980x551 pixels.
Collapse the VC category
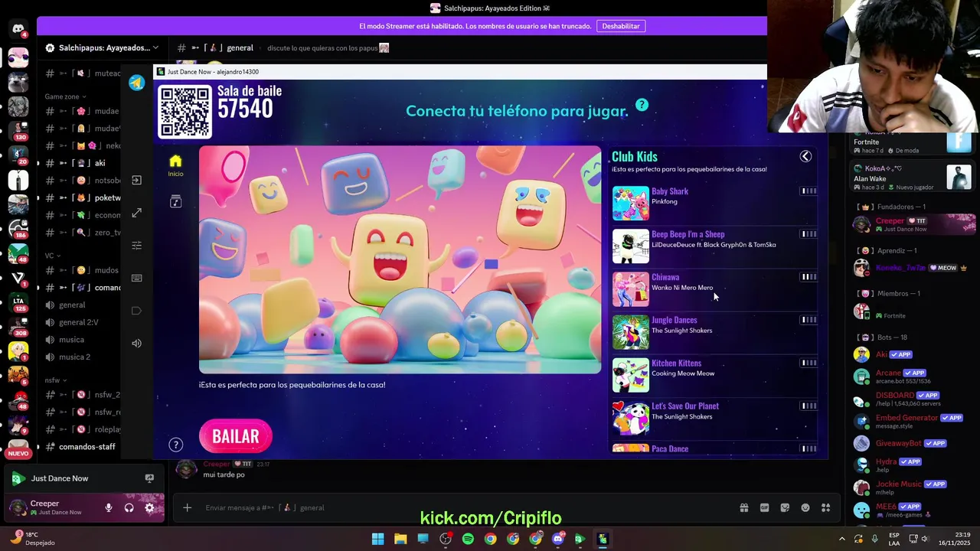pyautogui.click(x=52, y=256)
